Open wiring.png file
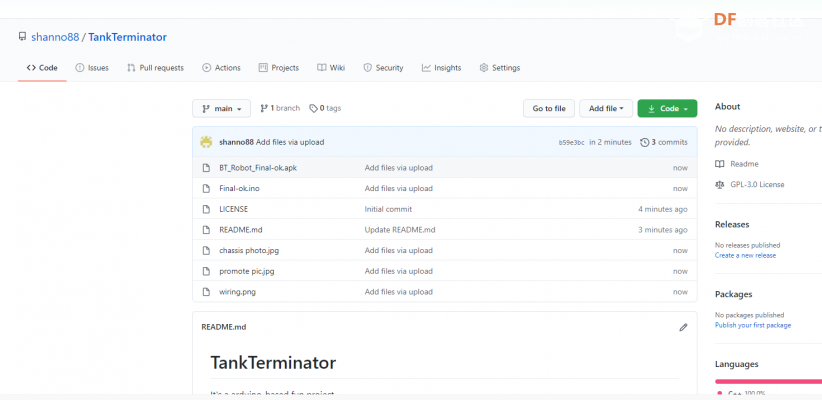The height and width of the screenshot is (400, 822). (237, 291)
